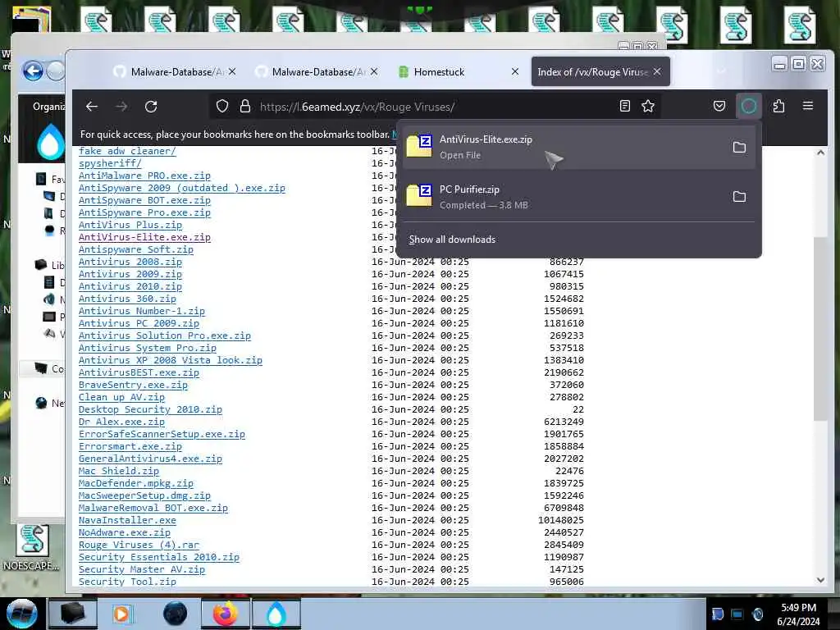The height and width of the screenshot is (630, 840).
Task: Download BraveSentry.exe.zip
Action: pyautogui.click(x=133, y=386)
